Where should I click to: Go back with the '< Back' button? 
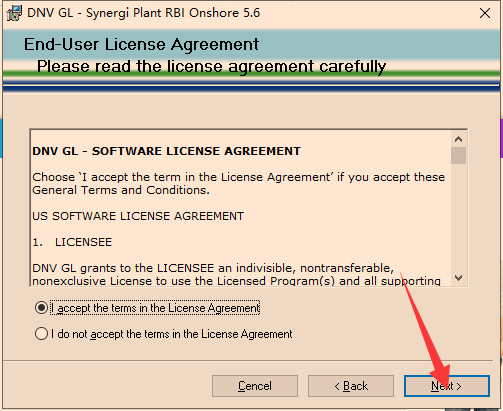point(351,386)
